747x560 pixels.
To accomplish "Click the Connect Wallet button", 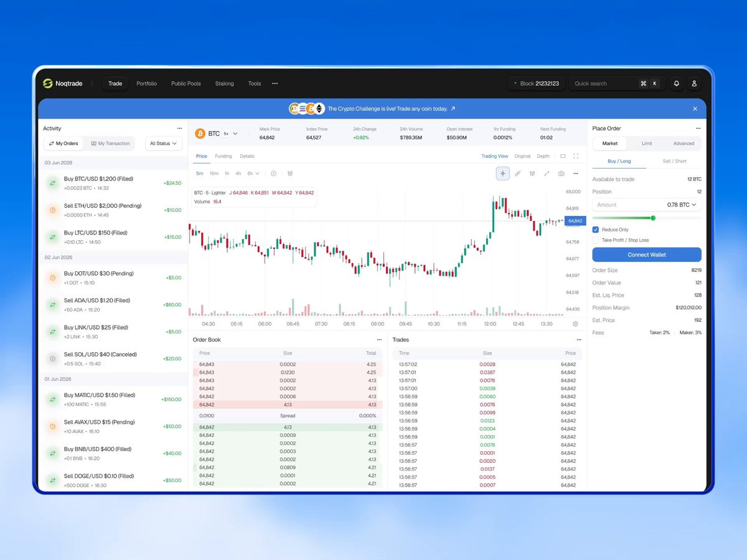I will tap(647, 254).
